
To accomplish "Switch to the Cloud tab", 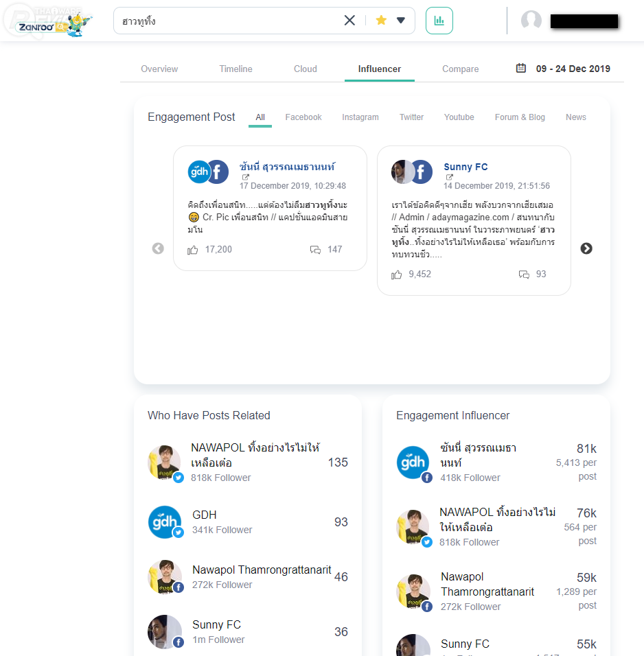I will pyautogui.click(x=306, y=69).
